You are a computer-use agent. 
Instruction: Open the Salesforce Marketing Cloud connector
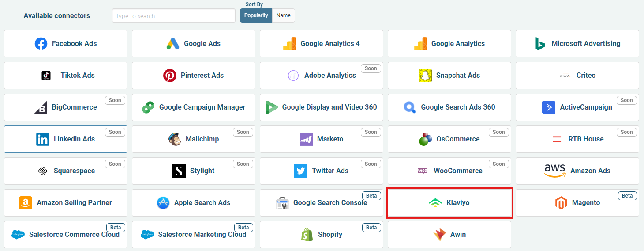coord(193,235)
